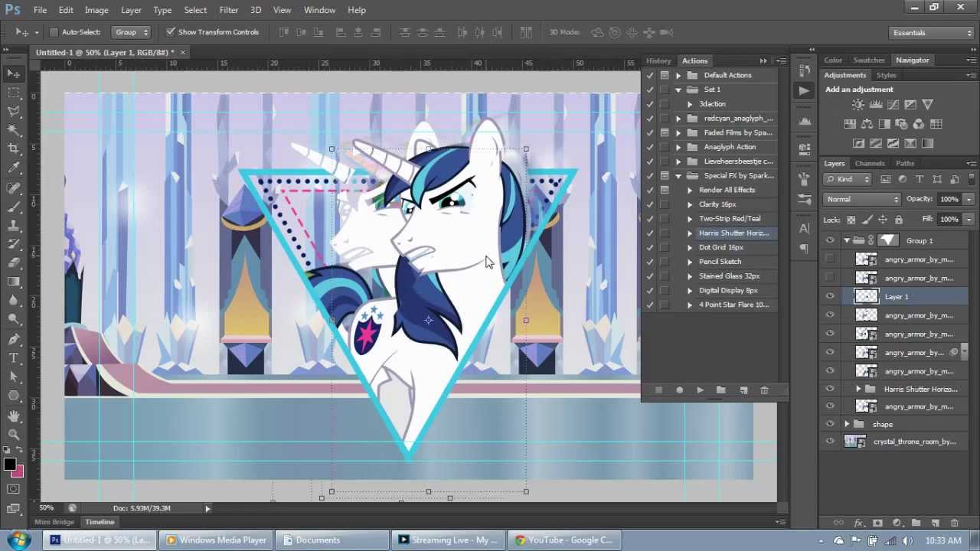The width and height of the screenshot is (980, 551).
Task: Select the Eraser tool
Action: 14,263
